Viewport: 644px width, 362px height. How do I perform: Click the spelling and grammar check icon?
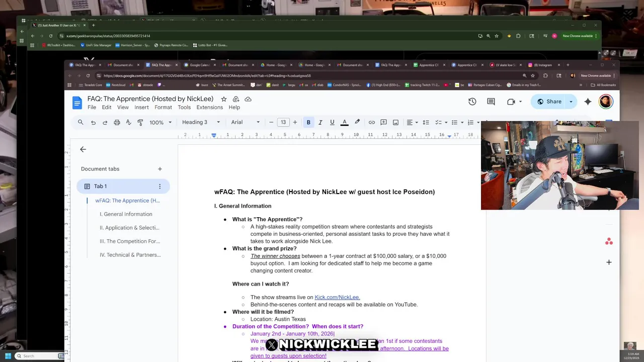point(128,122)
